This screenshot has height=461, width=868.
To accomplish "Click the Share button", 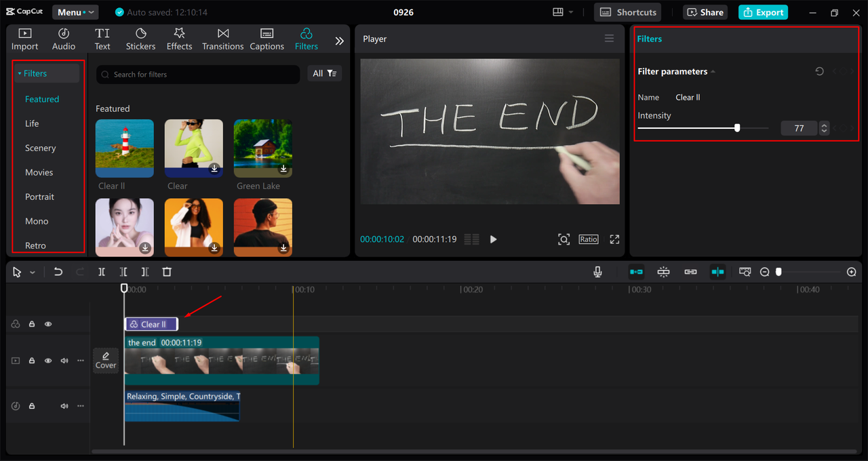I will point(705,12).
